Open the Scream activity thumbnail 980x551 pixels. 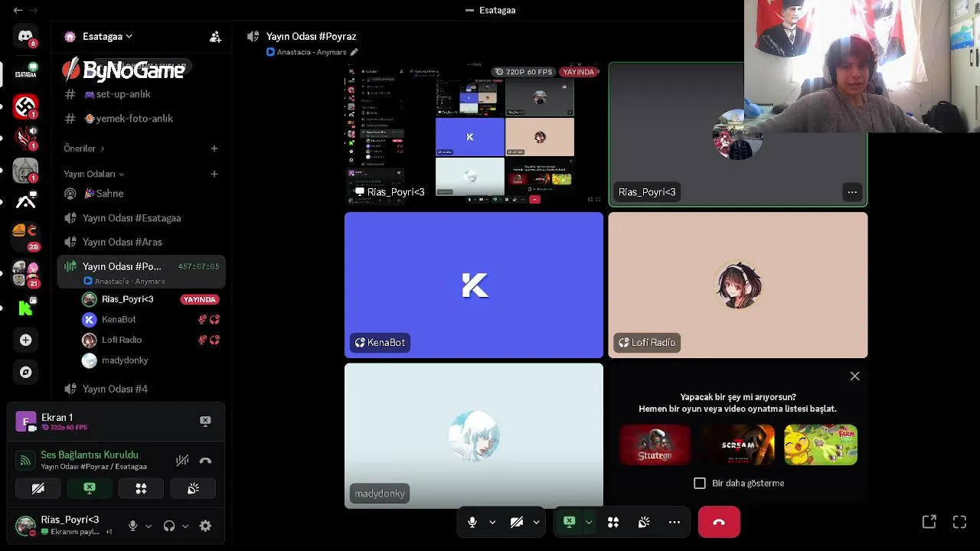(738, 445)
